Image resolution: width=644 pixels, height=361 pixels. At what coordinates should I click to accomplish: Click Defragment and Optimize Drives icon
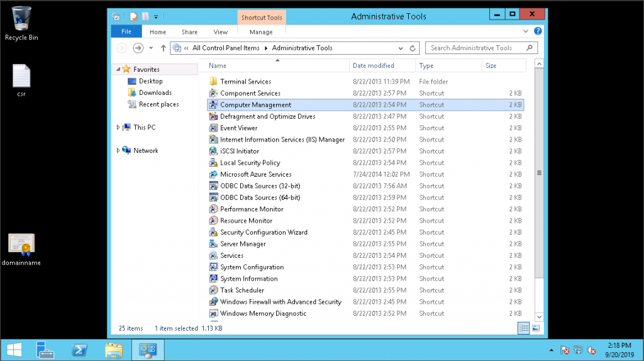point(213,116)
